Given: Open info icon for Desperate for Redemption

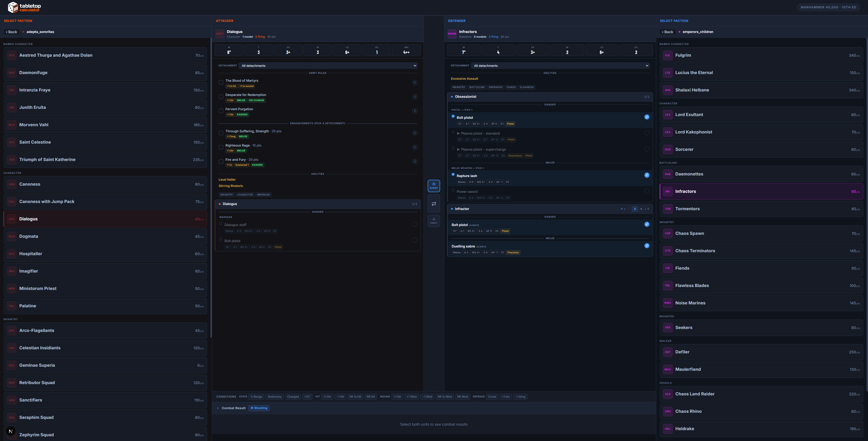Looking at the screenshot, I should point(415,97).
